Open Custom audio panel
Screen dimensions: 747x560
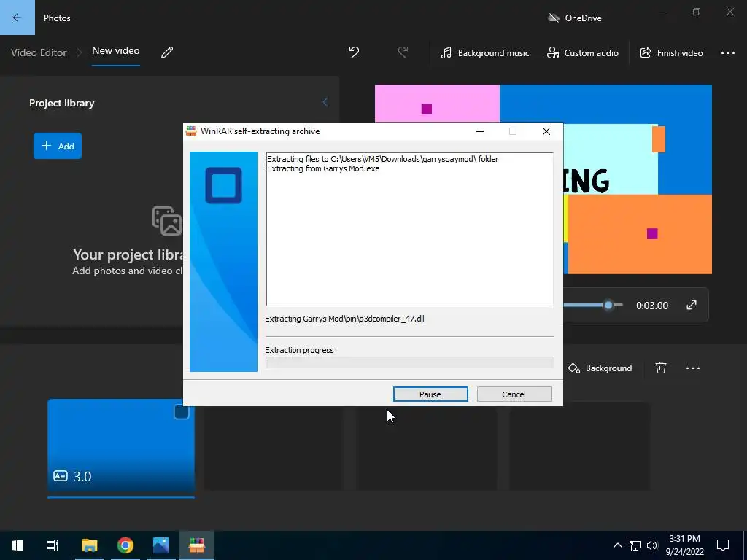(583, 52)
